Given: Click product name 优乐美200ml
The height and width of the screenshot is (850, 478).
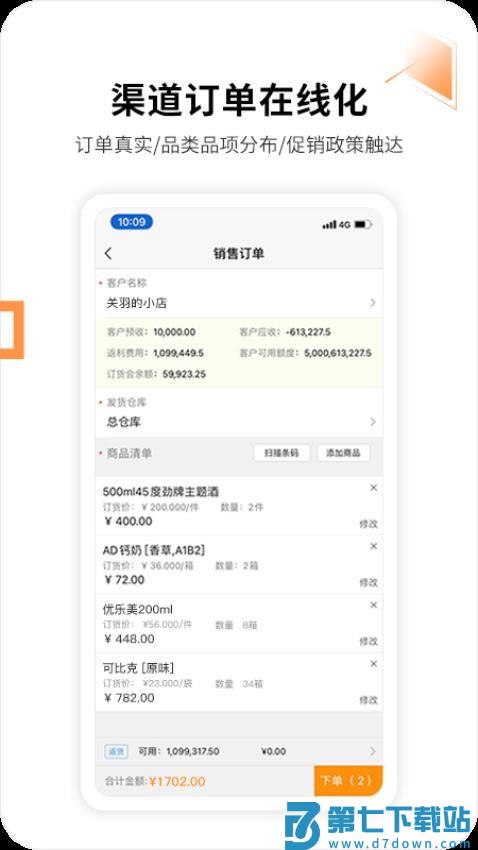Looking at the screenshot, I should coord(138,609).
